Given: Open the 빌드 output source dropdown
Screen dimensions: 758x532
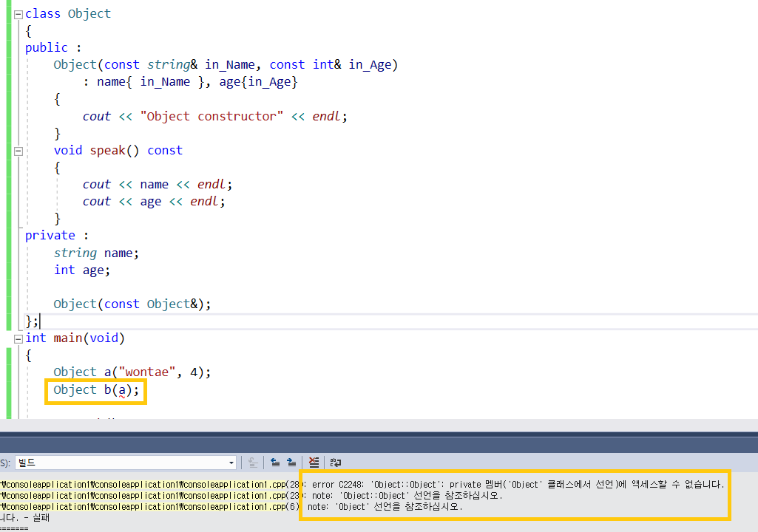Looking at the screenshot, I should coord(126,463).
